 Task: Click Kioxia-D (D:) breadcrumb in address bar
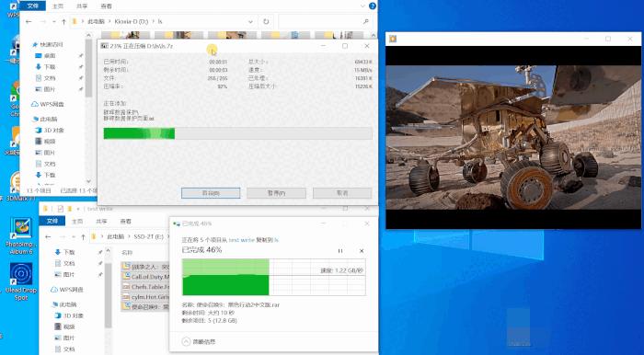[131, 21]
